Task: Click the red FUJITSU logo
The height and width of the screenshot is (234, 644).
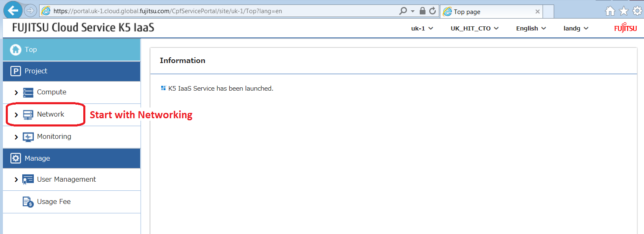Action: coord(625,28)
